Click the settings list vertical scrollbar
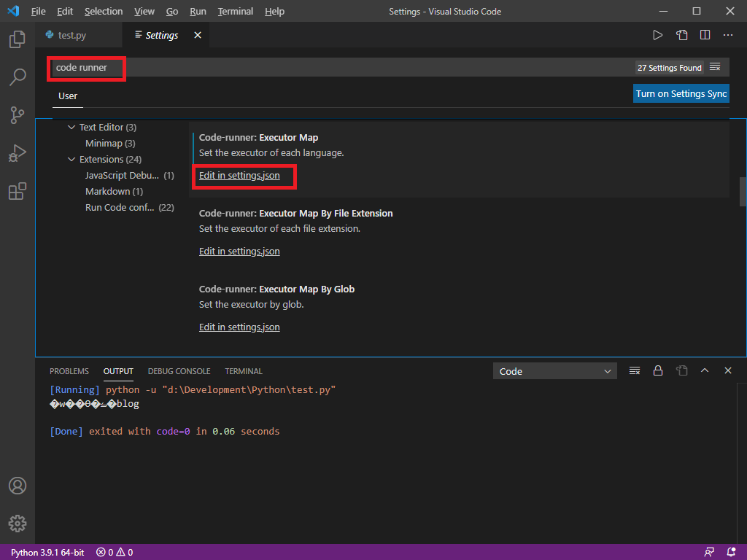Screen dimensions: 747x560 (x=743, y=192)
